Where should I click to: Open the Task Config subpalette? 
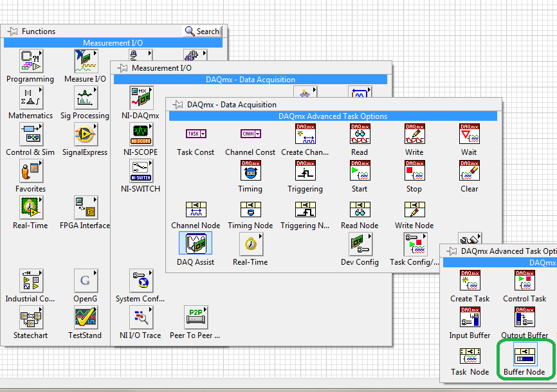415,244
